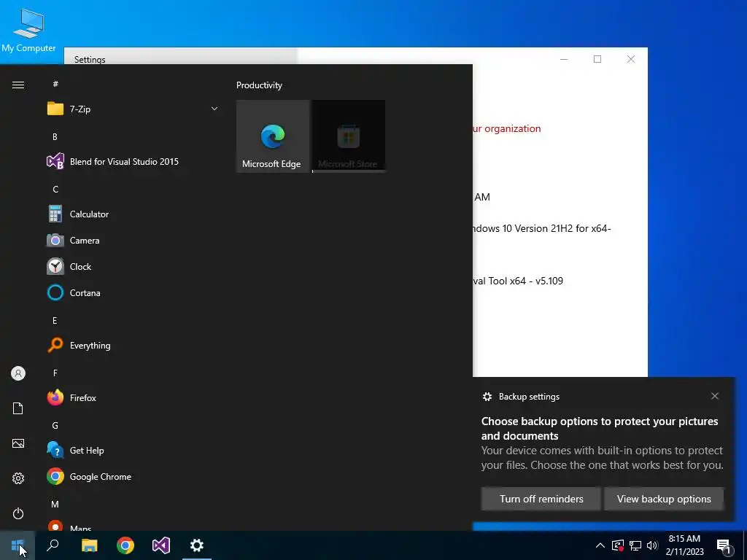Image resolution: width=747 pixels, height=560 pixels.
Task: Click the letter E section header
Action: [x=55, y=321]
